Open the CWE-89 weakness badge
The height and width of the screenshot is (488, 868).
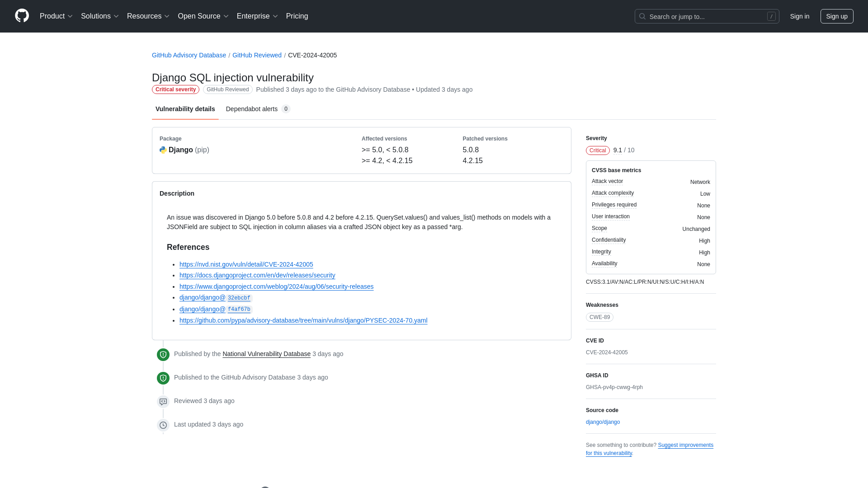tap(599, 317)
